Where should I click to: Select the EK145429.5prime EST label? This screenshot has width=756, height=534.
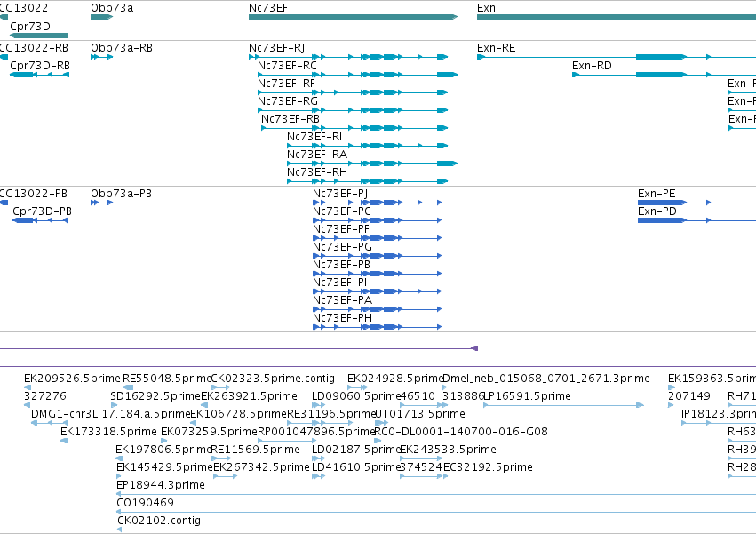(164, 467)
